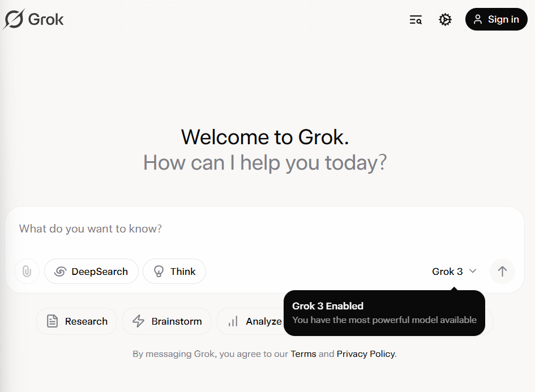Click the bar-chart icon beside Analyze
Screen dimensions: 535x392
tap(233, 321)
